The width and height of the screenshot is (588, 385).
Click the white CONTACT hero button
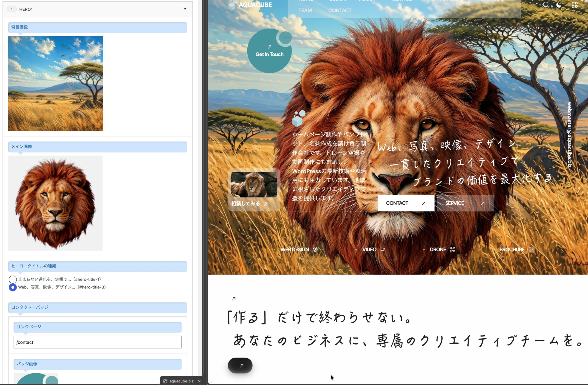pos(406,203)
